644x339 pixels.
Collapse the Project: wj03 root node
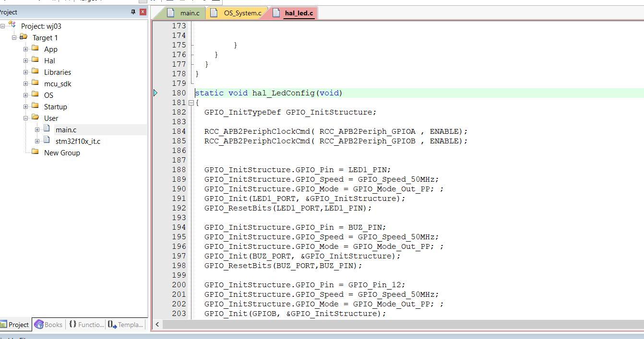pyautogui.click(x=3, y=26)
